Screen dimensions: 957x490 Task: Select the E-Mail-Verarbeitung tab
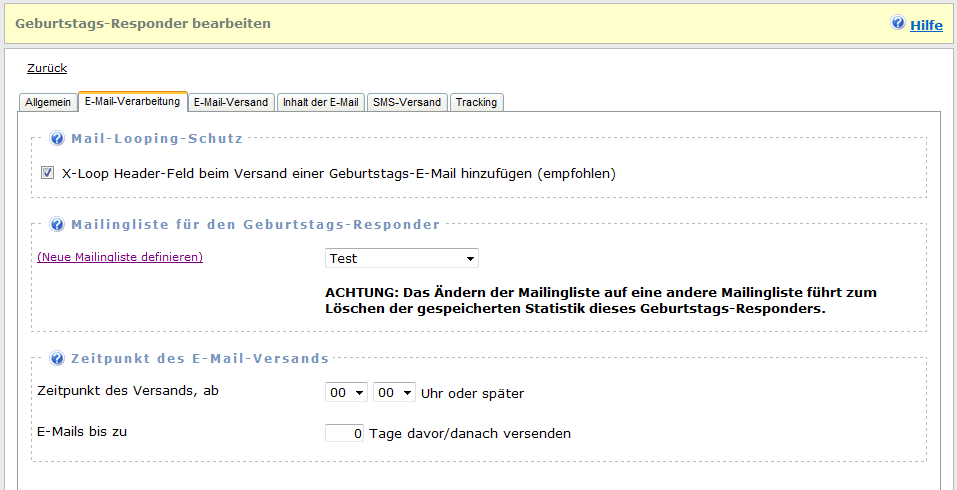point(132,101)
